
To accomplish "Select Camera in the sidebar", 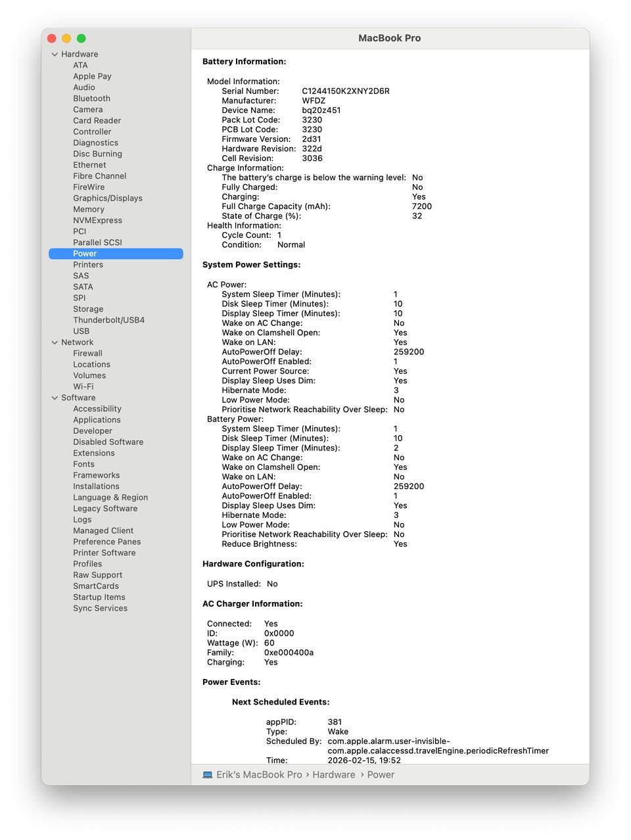I will click(x=88, y=110).
